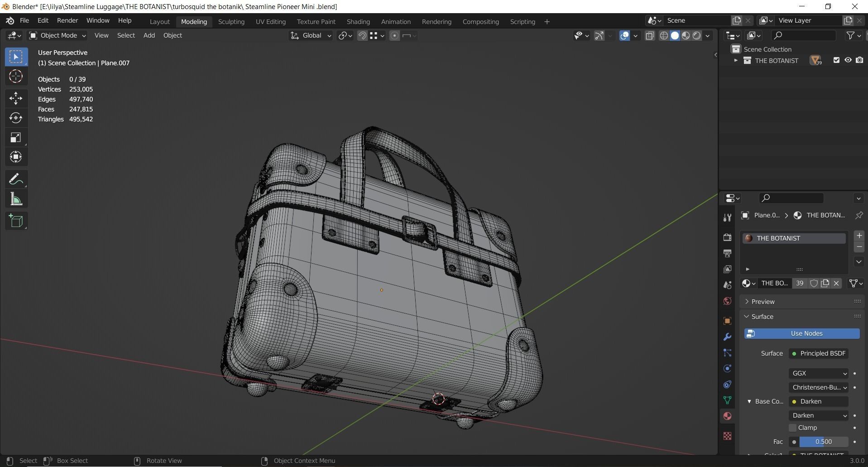Viewport: 868px width, 467px height.
Task: Activate the Move tool
Action: (x=16, y=98)
